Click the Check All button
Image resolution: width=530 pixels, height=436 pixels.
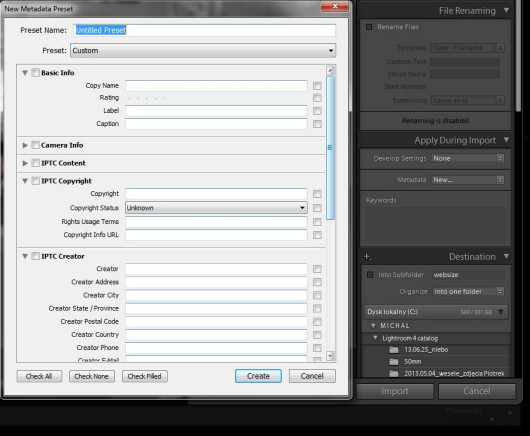tap(39, 376)
